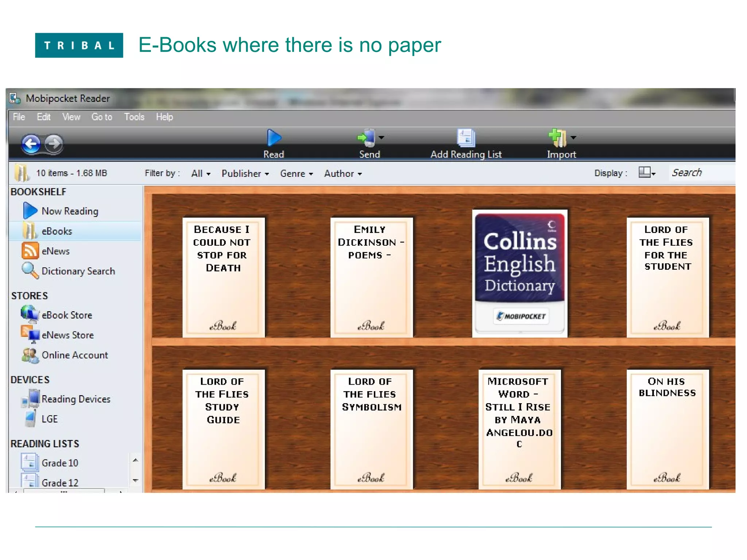This screenshot has width=747, height=560.
Task: Click the Online Account people icon
Action: pyautogui.click(x=30, y=355)
